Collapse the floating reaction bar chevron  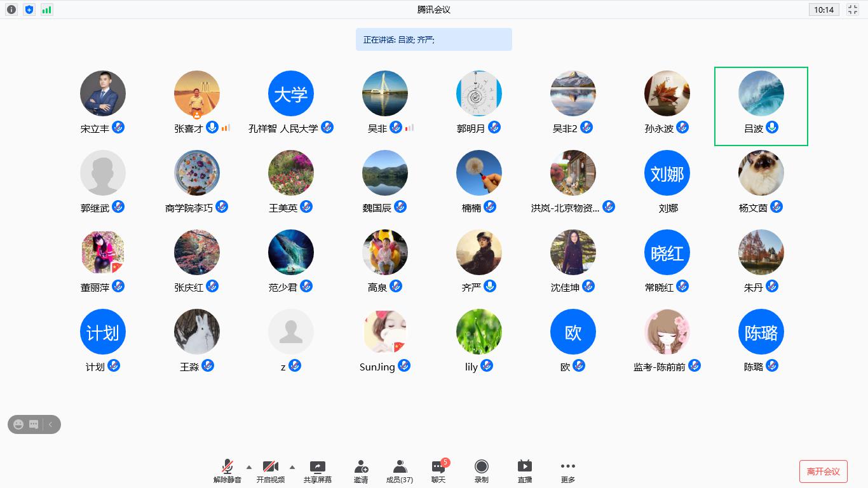coord(50,424)
